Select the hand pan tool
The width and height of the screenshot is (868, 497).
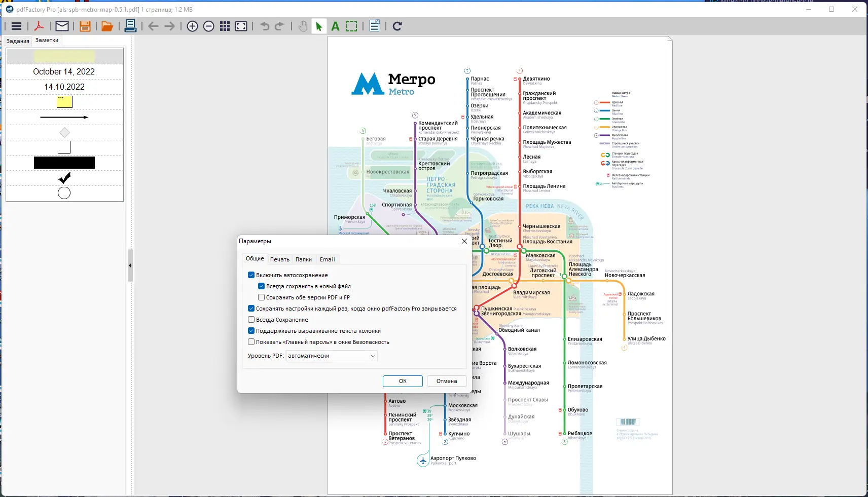pos(303,26)
